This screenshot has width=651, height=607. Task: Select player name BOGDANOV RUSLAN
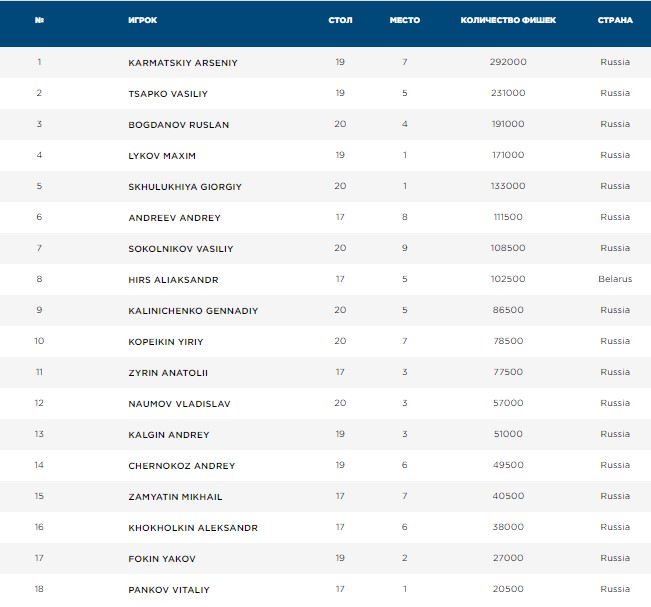tap(179, 125)
